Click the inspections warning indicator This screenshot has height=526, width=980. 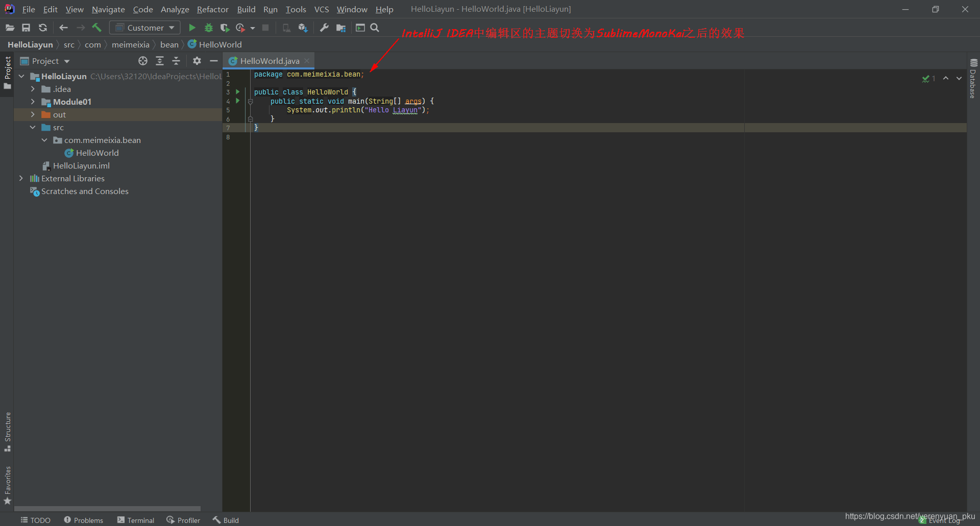click(x=928, y=79)
